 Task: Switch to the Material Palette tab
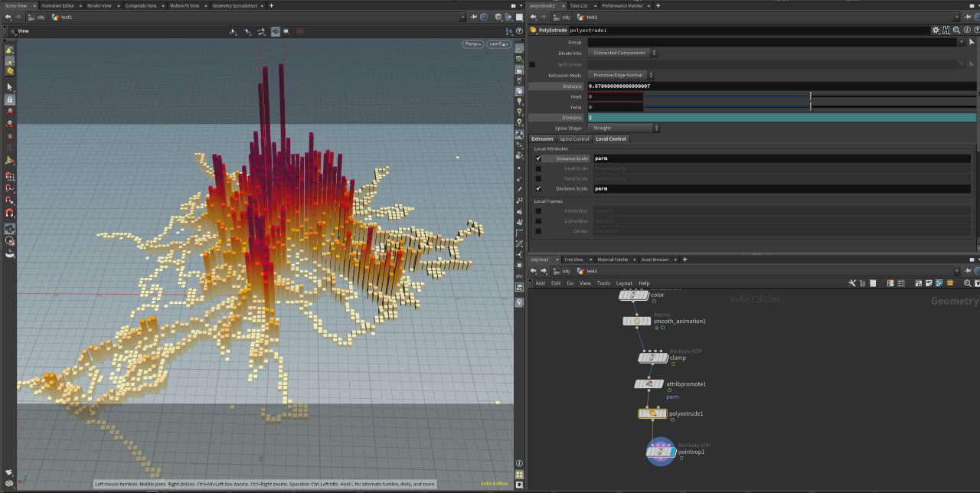pyautogui.click(x=612, y=260)
